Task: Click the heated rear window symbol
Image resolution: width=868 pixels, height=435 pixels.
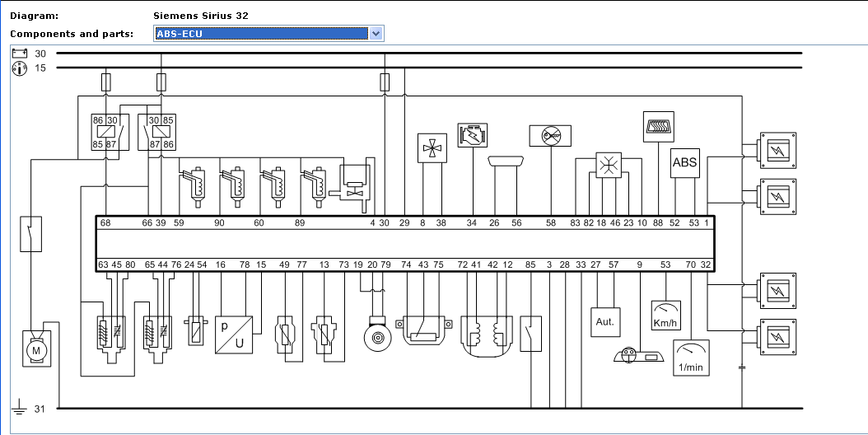Action: 659,126
